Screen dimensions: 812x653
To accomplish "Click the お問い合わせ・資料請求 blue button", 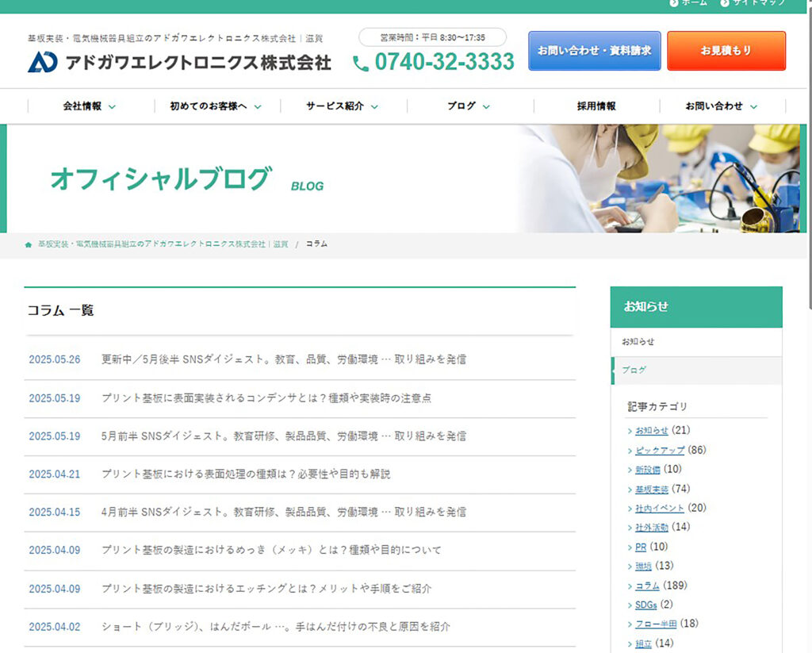I will pyautogui.click(x=594, y=51).
